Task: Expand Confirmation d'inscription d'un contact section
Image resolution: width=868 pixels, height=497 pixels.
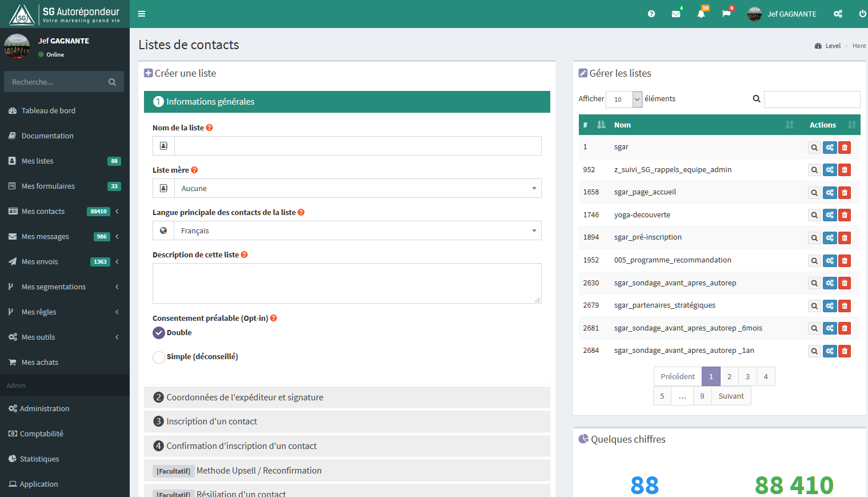Action: click(x=347, y=446)
